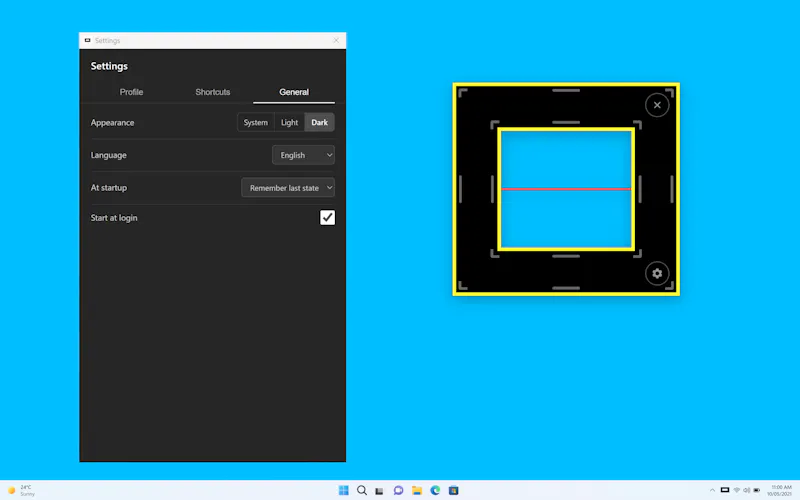Uncheck the Start at login checkbox
The height and width of the screenshot is (500, 800).
click(328, 217)
